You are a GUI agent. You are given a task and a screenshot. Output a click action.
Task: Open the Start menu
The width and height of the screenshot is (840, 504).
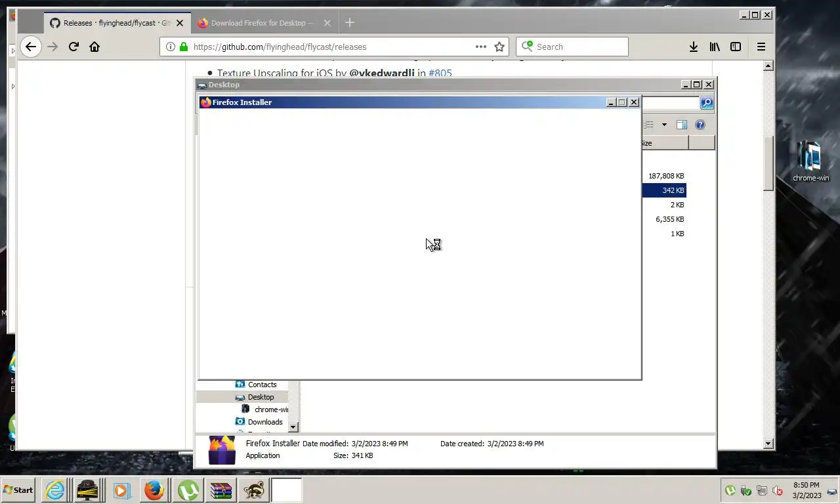18,490
